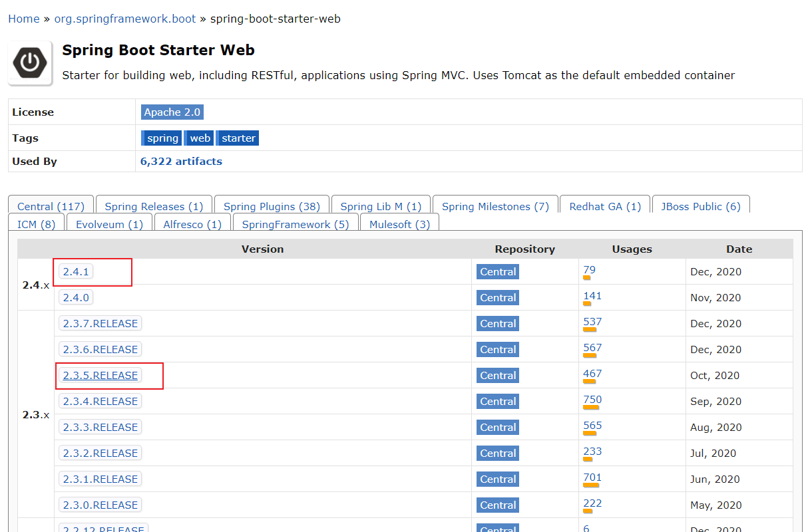Switch to the Spring Plugins (38) tab
This screenshot has width=808, height=532.
[272, 207]
